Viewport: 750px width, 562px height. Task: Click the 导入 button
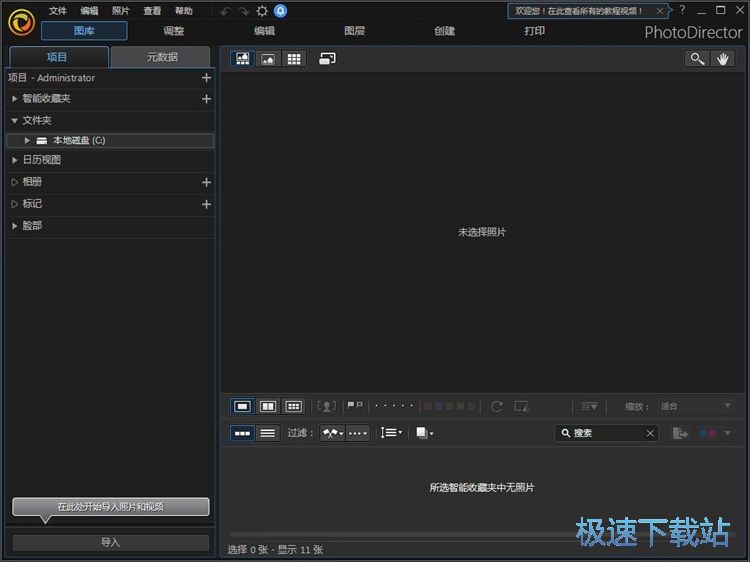pos(110,543)
